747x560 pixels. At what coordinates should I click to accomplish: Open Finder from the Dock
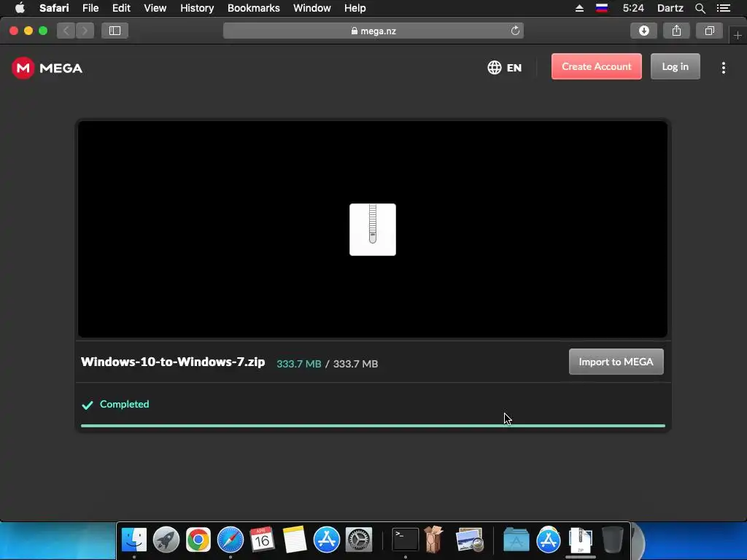[x=134, y=540]
